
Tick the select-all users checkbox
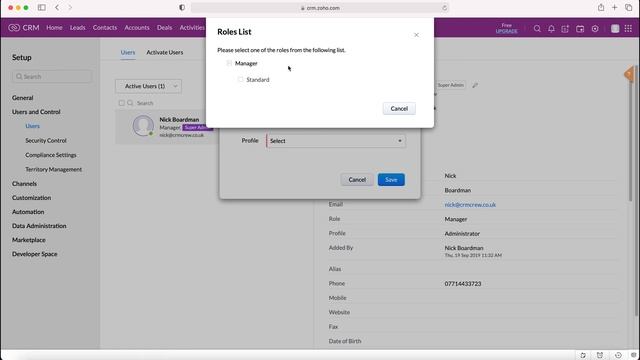point(121,103)
